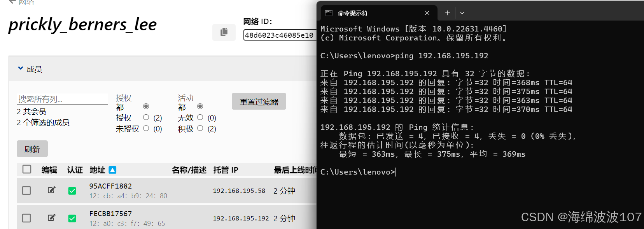Click managed IP 192.168.195.192 in table
Viewport: 644px width, 229px height.
coord(241,219)
